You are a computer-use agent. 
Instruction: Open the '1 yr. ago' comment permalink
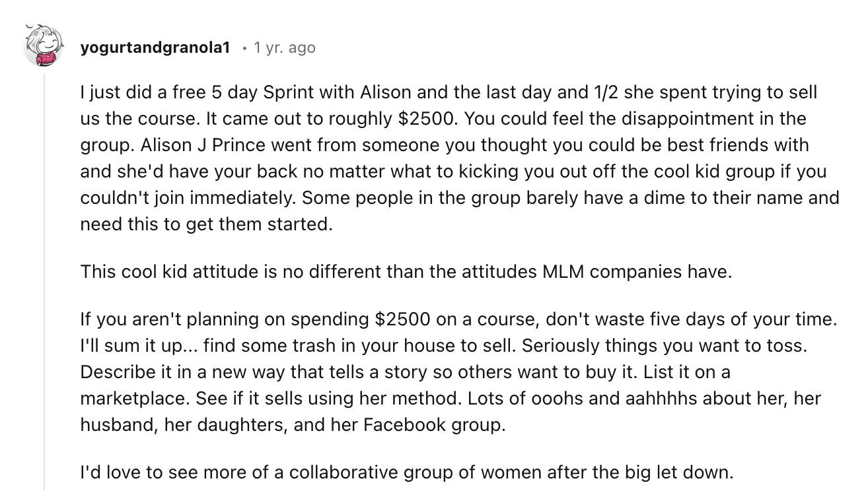pyautogui.click(x=285, y=48)
